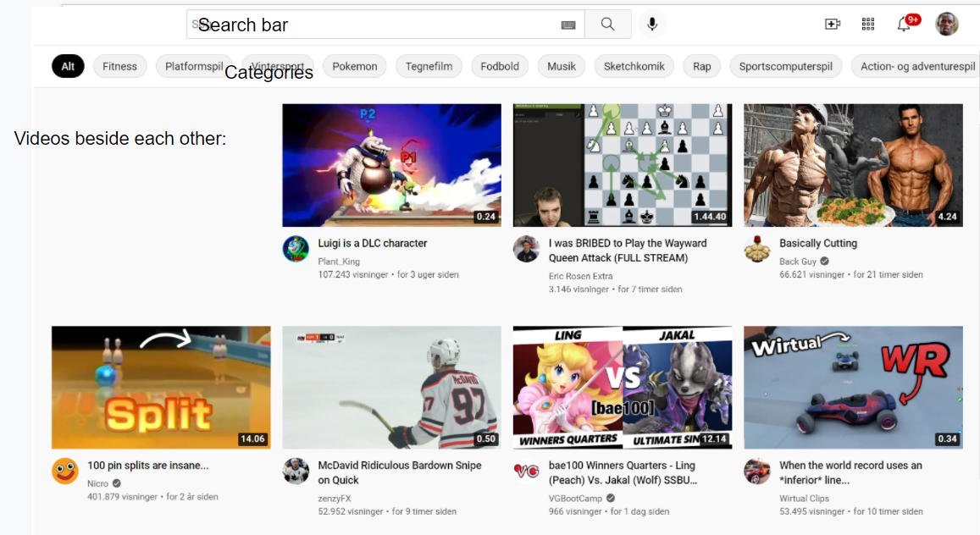The image size is (980, 535).
Task: Select the Alt category chip
Action: pyautogui.click(x=68, y=66)
